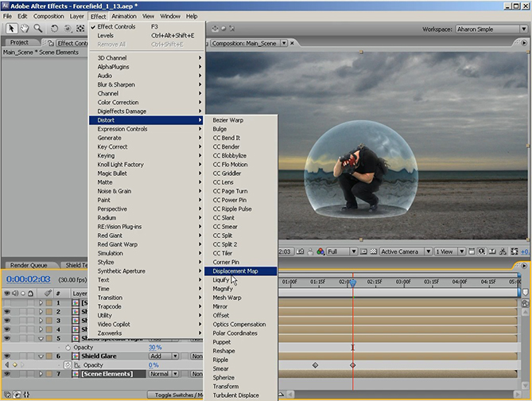Open the resolution Full dropdown
Screen dimensions: 532x401
tap(342, 251)
